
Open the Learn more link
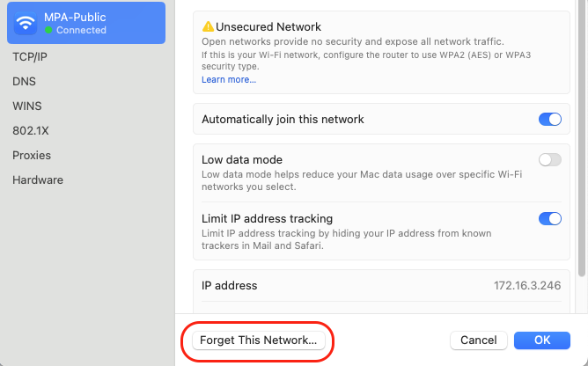click(229, 79)
